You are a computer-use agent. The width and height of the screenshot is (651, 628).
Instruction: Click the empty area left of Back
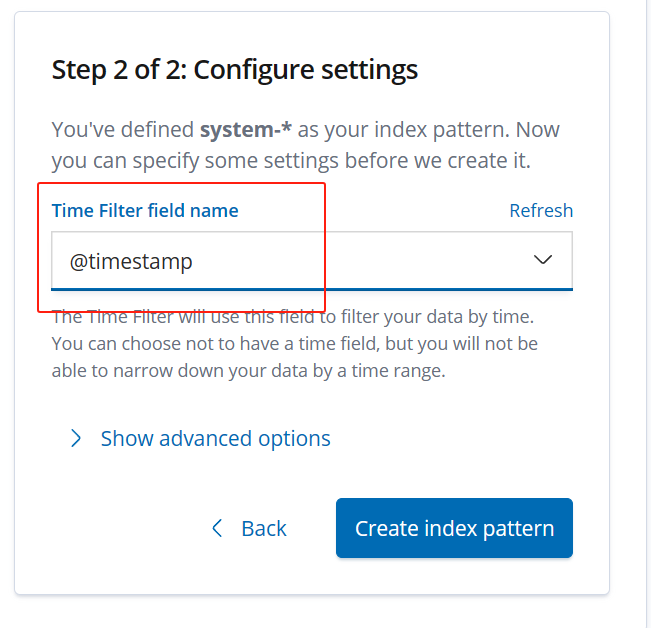tap(120, 528)
